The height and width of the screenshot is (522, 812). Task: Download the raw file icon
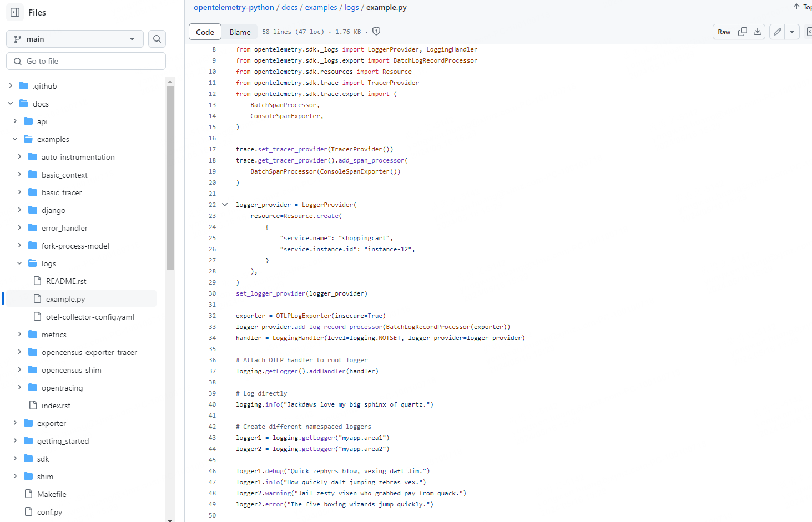coord(758,32)
